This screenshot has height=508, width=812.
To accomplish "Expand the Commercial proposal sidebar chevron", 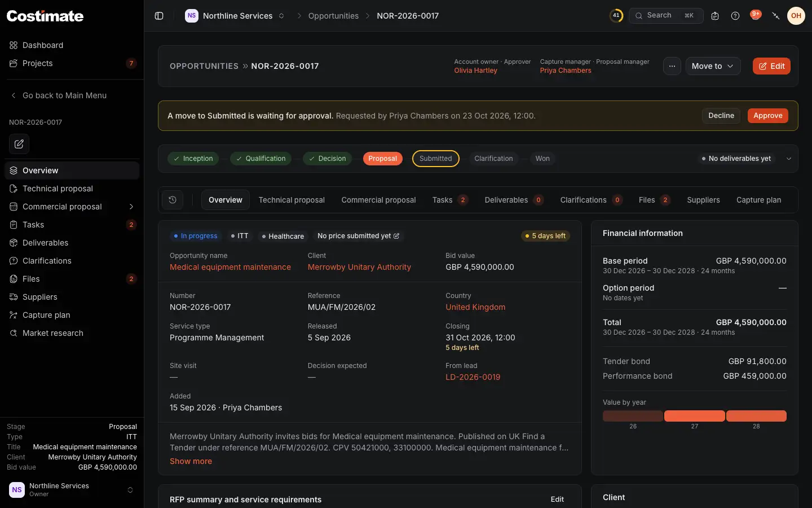I will [131, 207].
